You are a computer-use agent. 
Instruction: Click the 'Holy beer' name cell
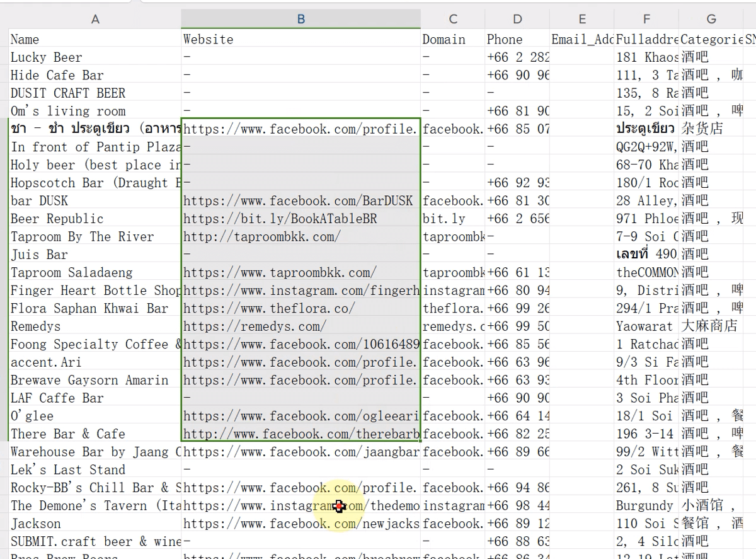(x=95, y=165)
